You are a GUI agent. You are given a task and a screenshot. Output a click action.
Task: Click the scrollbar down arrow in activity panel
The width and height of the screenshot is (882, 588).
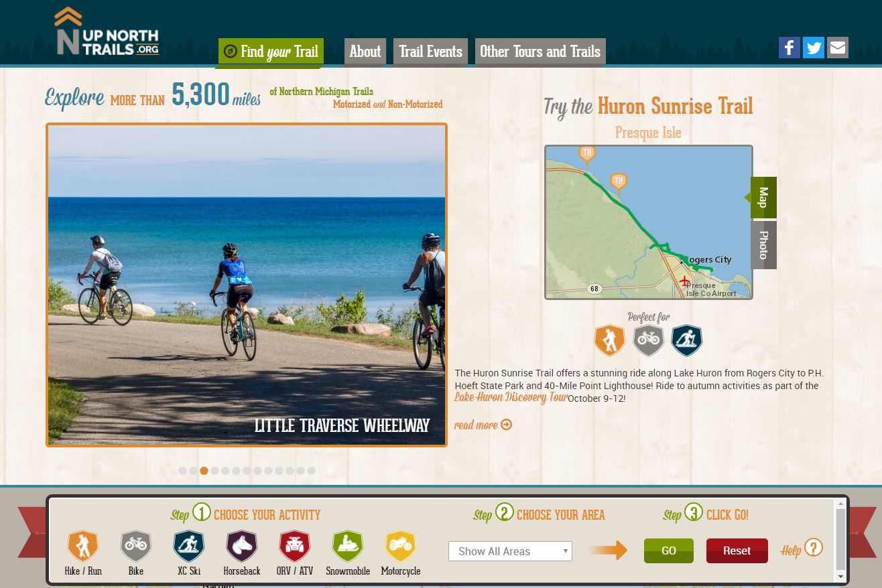pyautogui.click(x=841, y=577)
